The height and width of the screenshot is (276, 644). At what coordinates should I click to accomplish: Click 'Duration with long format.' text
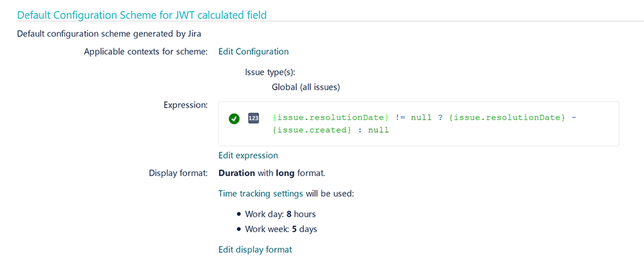tap(272, 173)
